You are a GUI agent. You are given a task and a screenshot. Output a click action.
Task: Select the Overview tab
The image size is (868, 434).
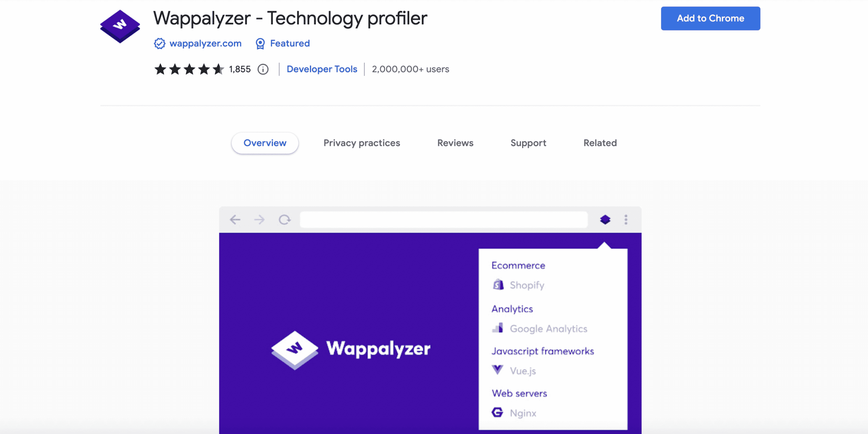[x=265, y=143]
